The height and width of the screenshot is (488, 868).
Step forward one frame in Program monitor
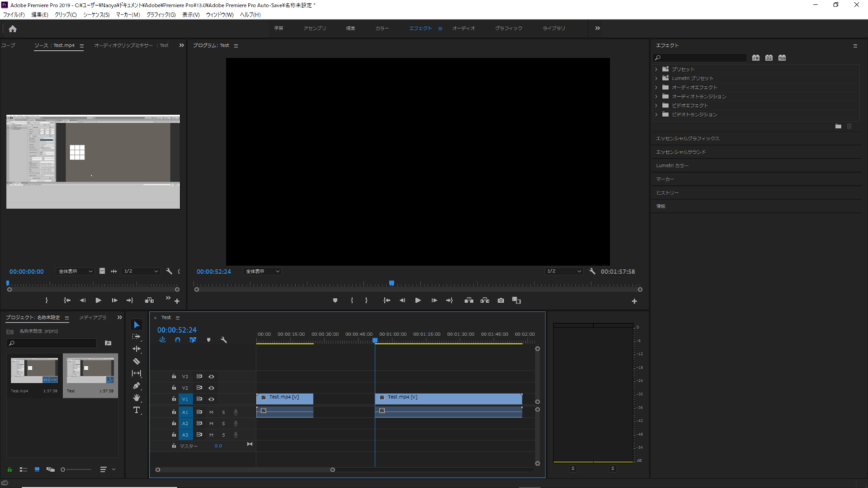(x=433, y=300)
